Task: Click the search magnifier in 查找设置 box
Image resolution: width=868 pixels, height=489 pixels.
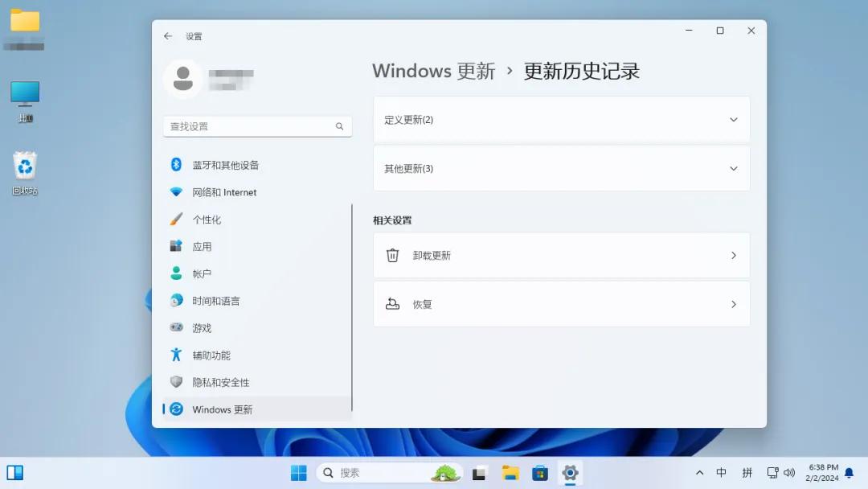Action: [339, 126]
